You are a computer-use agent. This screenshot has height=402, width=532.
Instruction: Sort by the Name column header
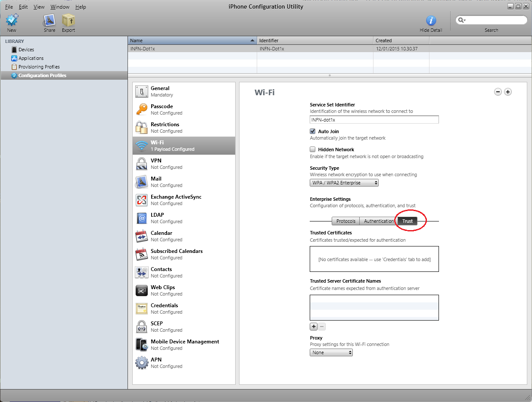coord(192,41)
